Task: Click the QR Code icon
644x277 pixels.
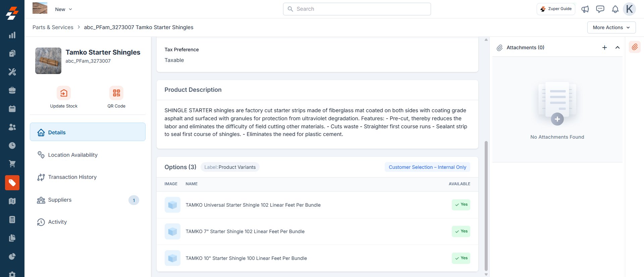Action: pos(116,93)
